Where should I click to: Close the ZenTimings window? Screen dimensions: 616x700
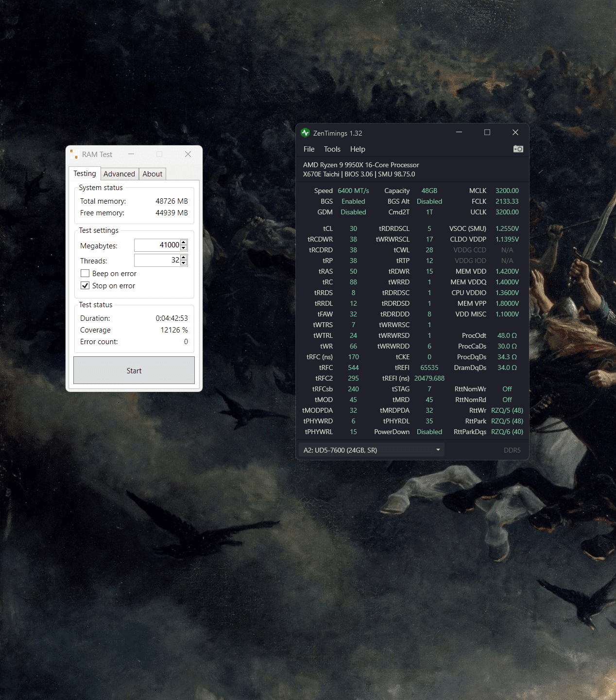point(515,132)
